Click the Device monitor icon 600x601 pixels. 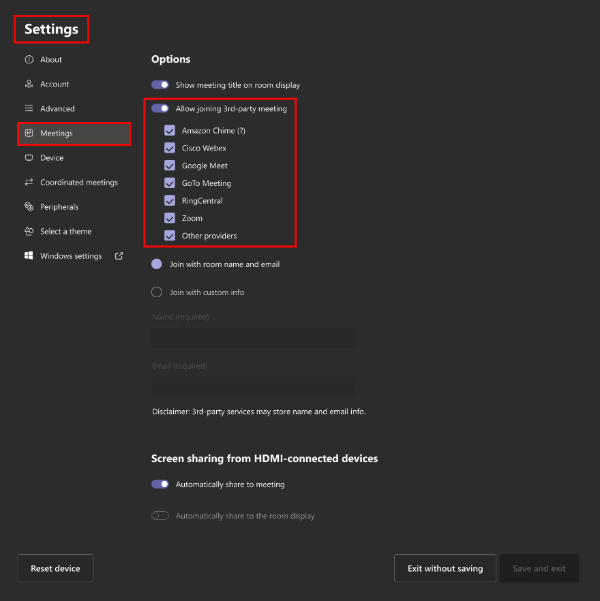coord(29,158)
